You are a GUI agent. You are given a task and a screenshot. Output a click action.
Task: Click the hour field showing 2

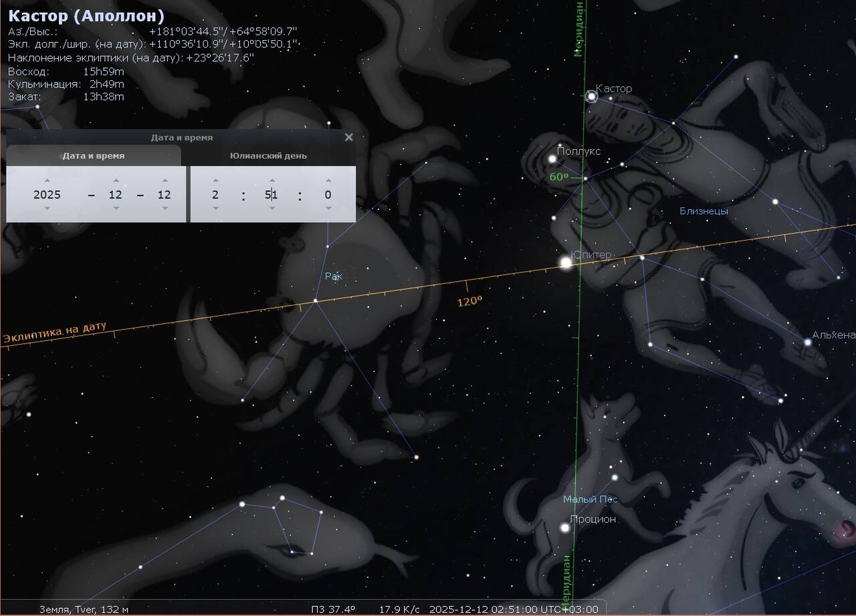coord(215,195)
